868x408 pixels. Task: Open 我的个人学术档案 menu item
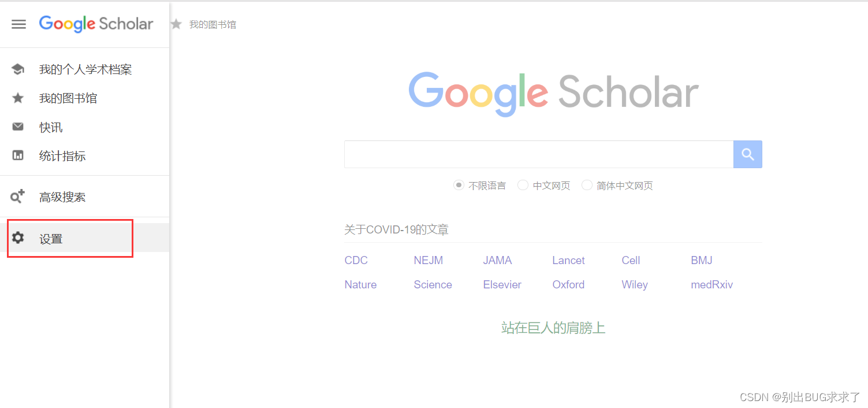pos(84,69)
